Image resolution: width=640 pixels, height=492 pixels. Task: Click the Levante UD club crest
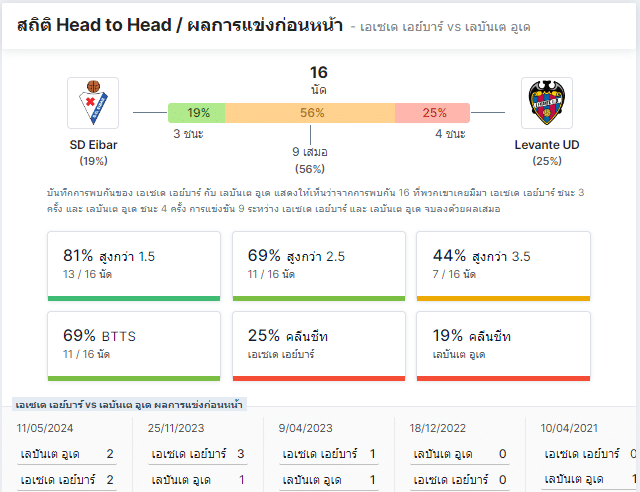click(547, 103)
